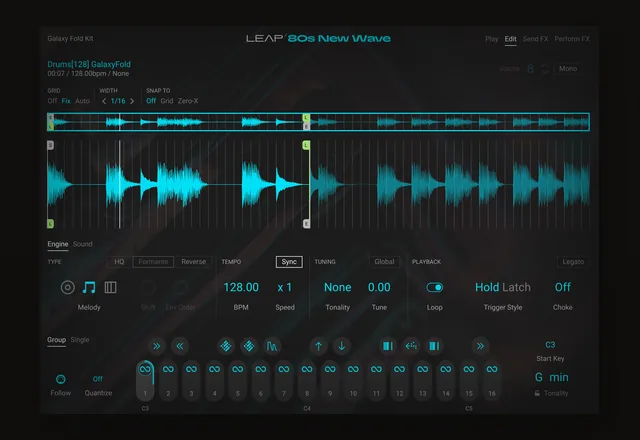The height and width of the screenshot is (440, 640).
Task: Switch to the Edit tab
Action: 511,39
